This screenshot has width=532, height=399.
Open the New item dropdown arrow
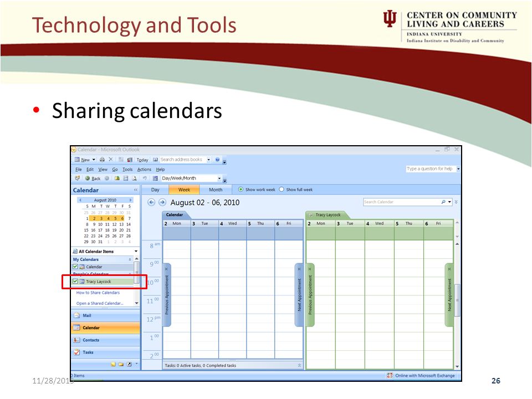tap(94, 160)
